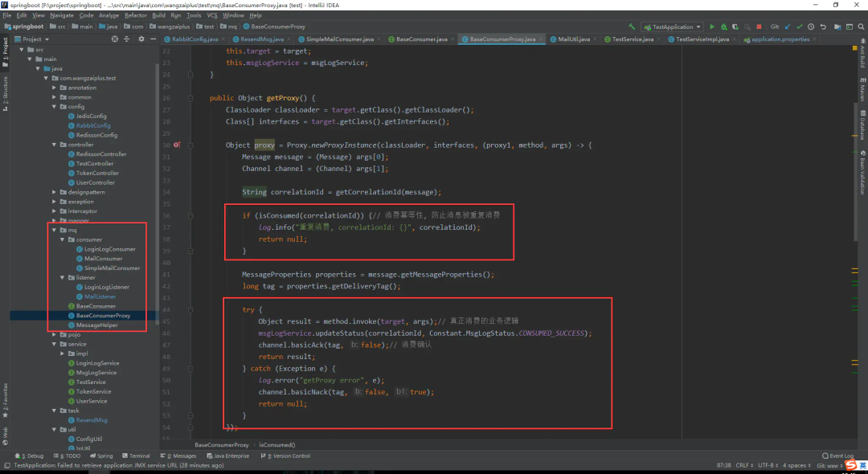Viewport: 868px width, 474px height.
Task: Collapse the consumer folder arrow
Action: 63,239
